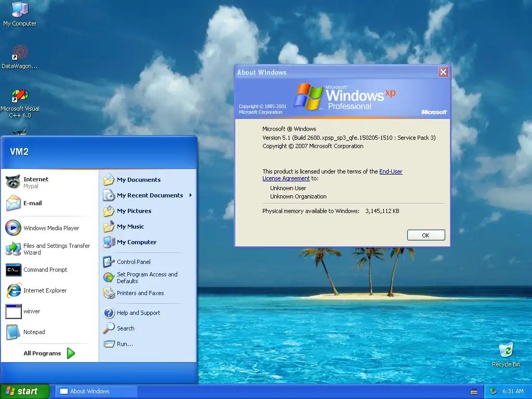Open the Run... dialog
The height and width of the screenshot is (399, 532).
148,344
